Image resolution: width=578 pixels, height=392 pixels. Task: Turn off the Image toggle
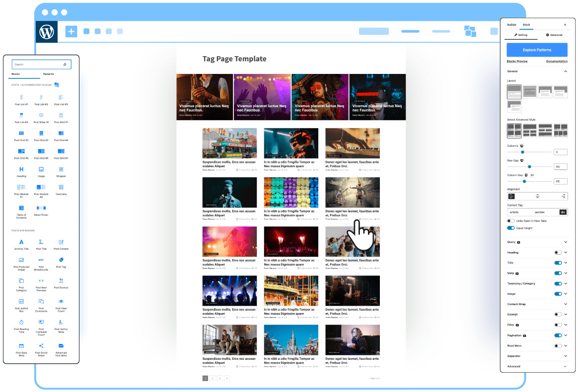[558, 294]
